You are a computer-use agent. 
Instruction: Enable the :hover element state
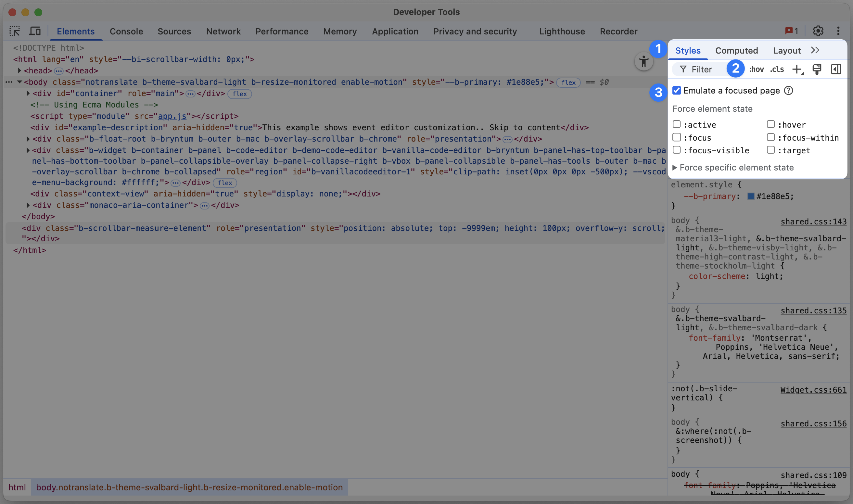(770, 125)
